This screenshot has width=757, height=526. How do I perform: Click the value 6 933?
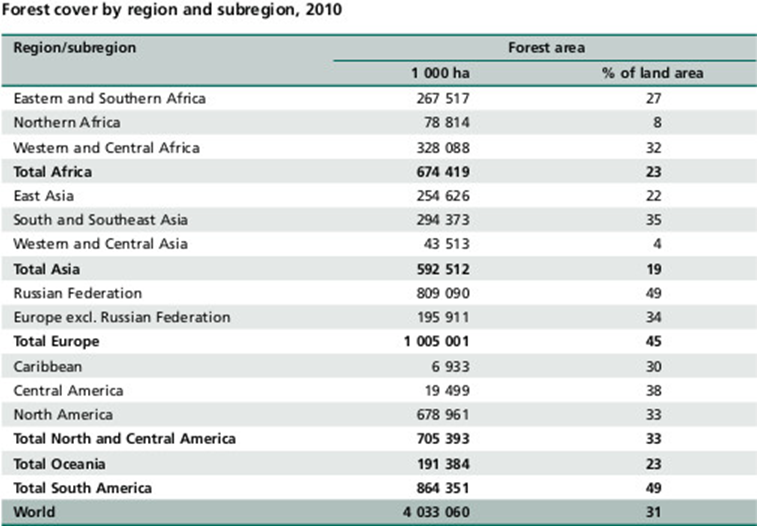pyautogui.click(x=450, y=367)
